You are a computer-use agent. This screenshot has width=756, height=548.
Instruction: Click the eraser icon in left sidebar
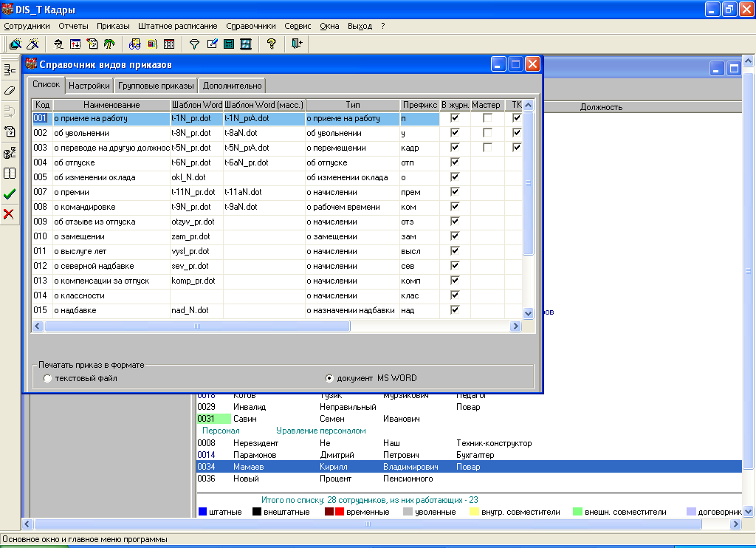pos(10,90)
